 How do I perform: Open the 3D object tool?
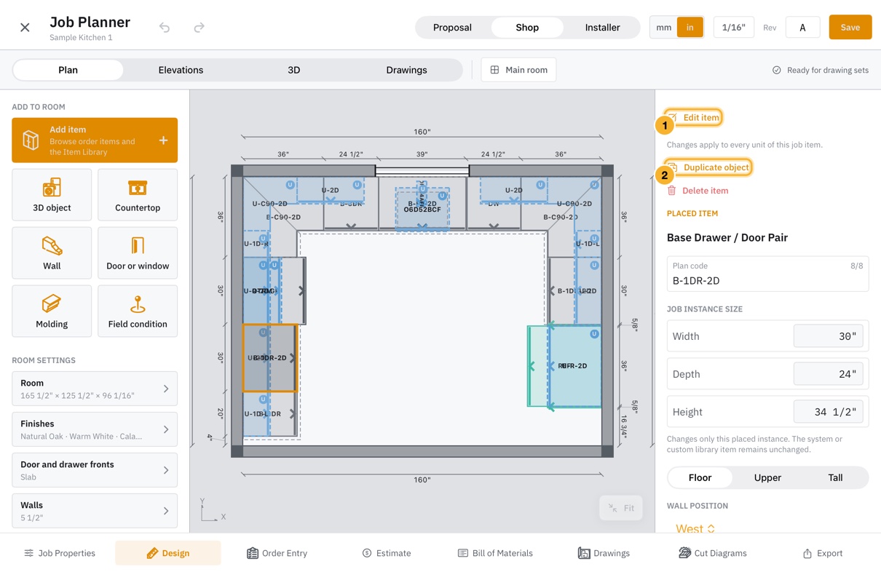click(x=52, y=195)
